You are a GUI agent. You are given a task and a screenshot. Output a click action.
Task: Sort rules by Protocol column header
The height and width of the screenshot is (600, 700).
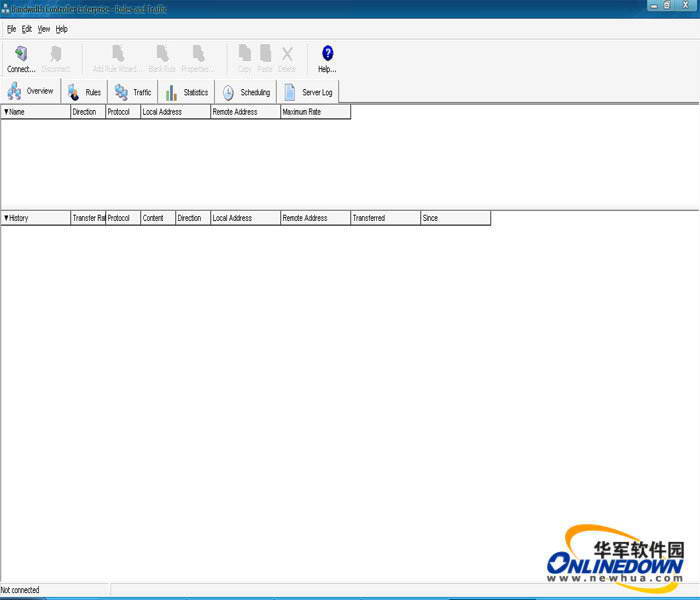[x=123, y=112]
